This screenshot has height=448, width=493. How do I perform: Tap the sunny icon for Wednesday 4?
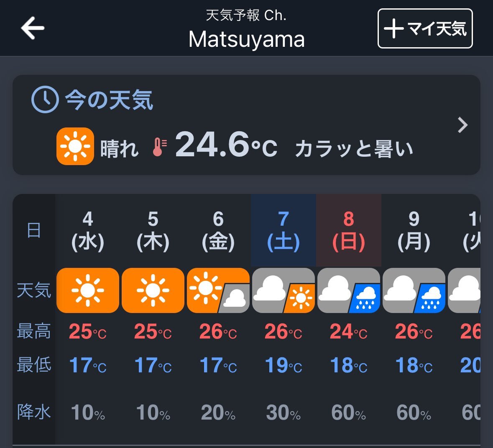(88, 290)
